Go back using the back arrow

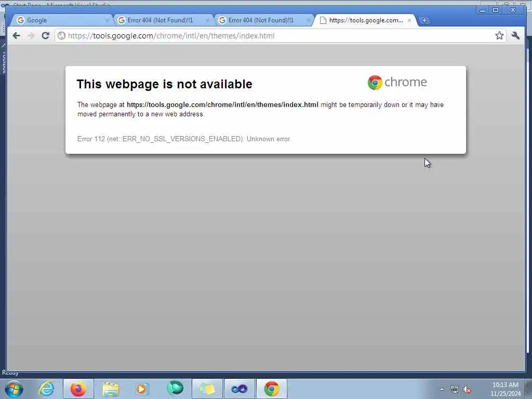16,36
